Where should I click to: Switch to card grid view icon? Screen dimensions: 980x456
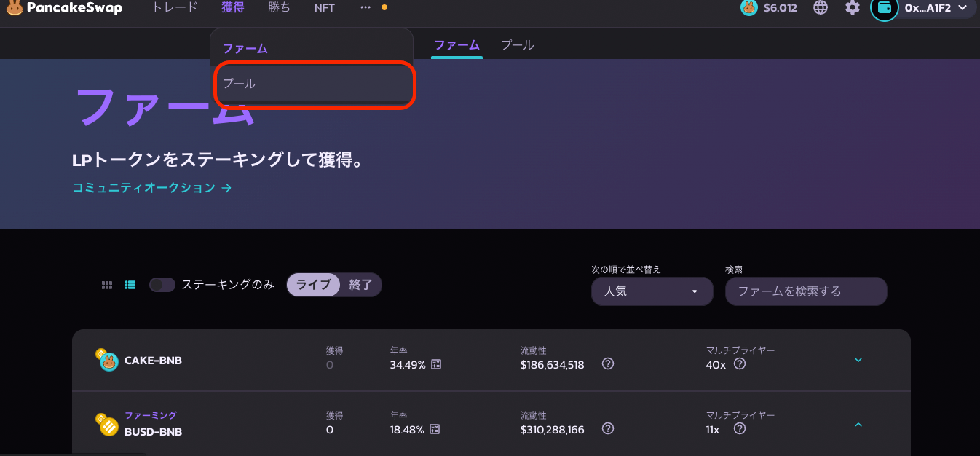pyautogui.click(x=107, y=285)
